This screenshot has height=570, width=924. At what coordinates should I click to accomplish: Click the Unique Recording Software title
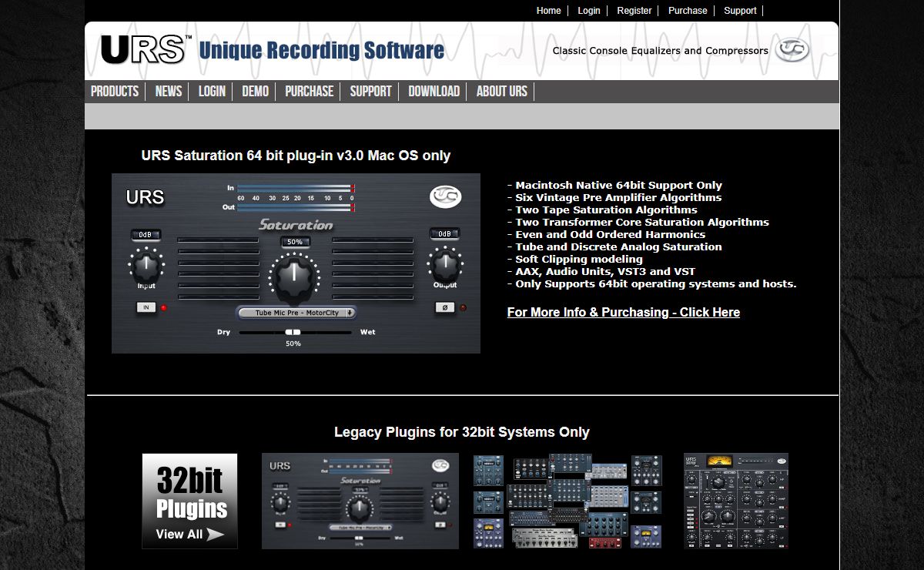322,51
